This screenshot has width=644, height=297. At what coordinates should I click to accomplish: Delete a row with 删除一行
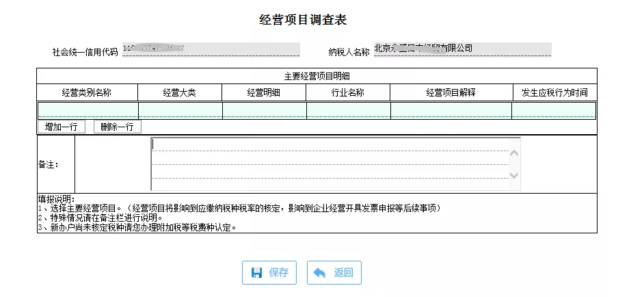tap(117, 127)
